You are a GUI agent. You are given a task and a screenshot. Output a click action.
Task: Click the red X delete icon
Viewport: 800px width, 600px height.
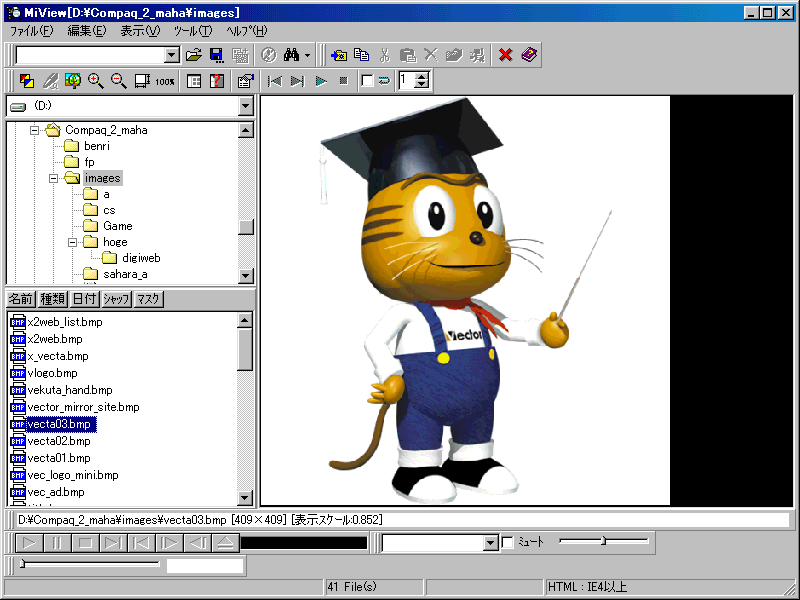[x=506, y=55]
